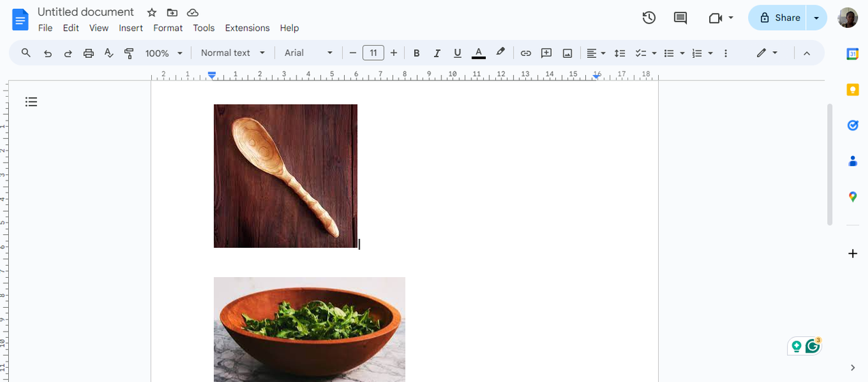Open the highlight color picker

click(x=500, y=52)
